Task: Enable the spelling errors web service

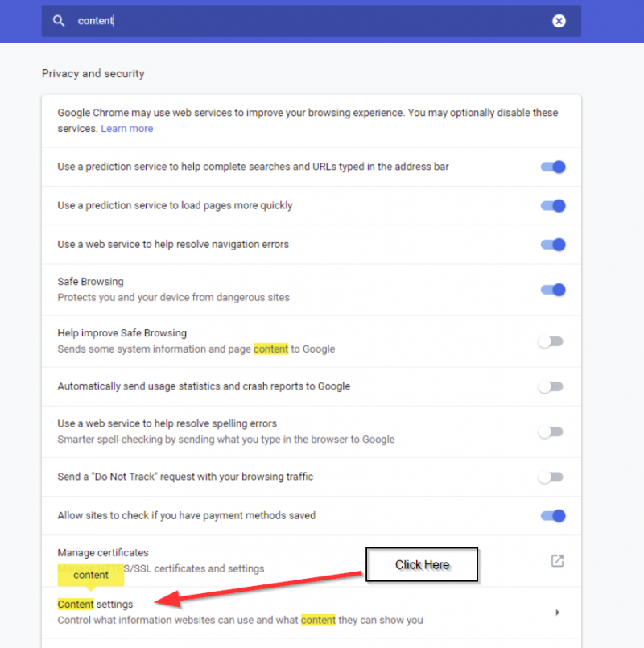Action: (x=552, y=431)
